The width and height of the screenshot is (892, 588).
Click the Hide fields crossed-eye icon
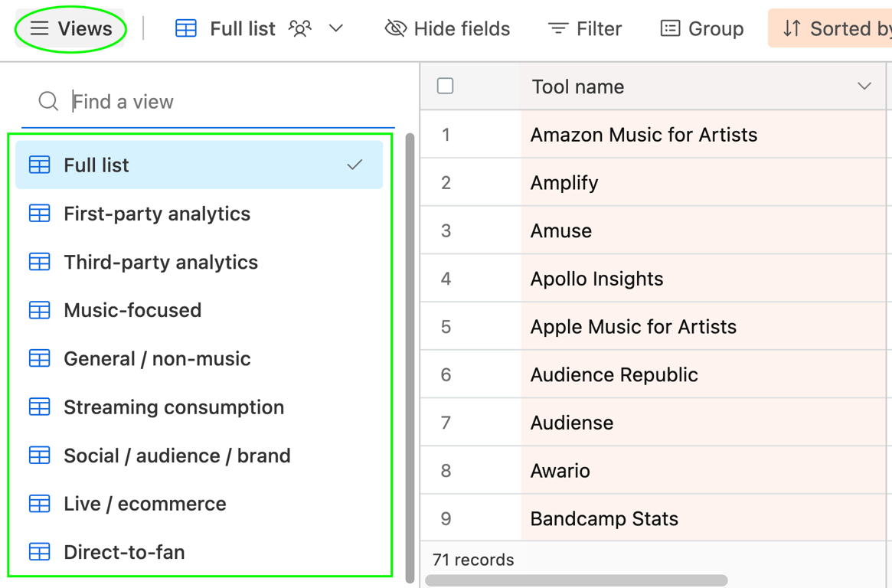coord(395,29)
